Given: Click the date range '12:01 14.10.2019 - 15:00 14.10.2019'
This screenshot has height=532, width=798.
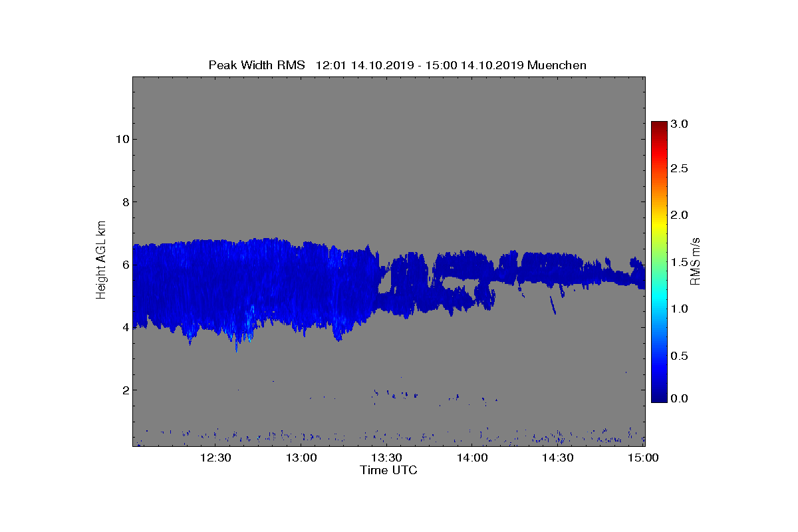Looking at the screenshot, I should [420, 65].
